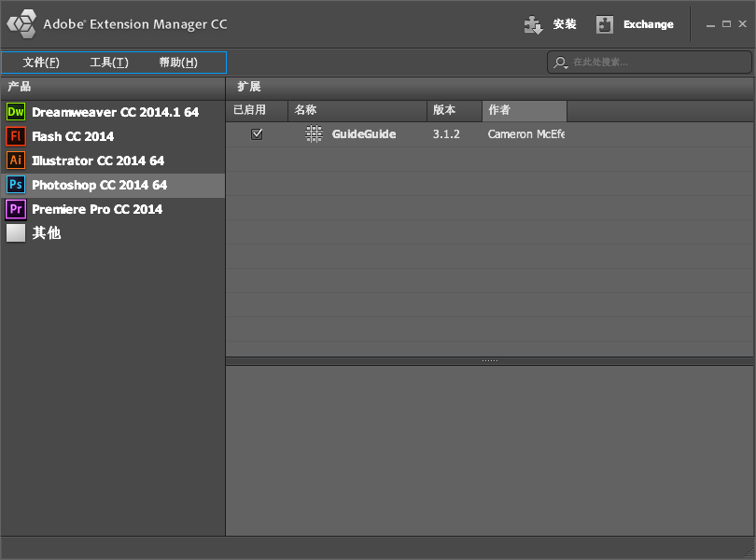756x560 pixels.
Task: Select Premiere Pro CC 2014 product
Action: (113, 209)
